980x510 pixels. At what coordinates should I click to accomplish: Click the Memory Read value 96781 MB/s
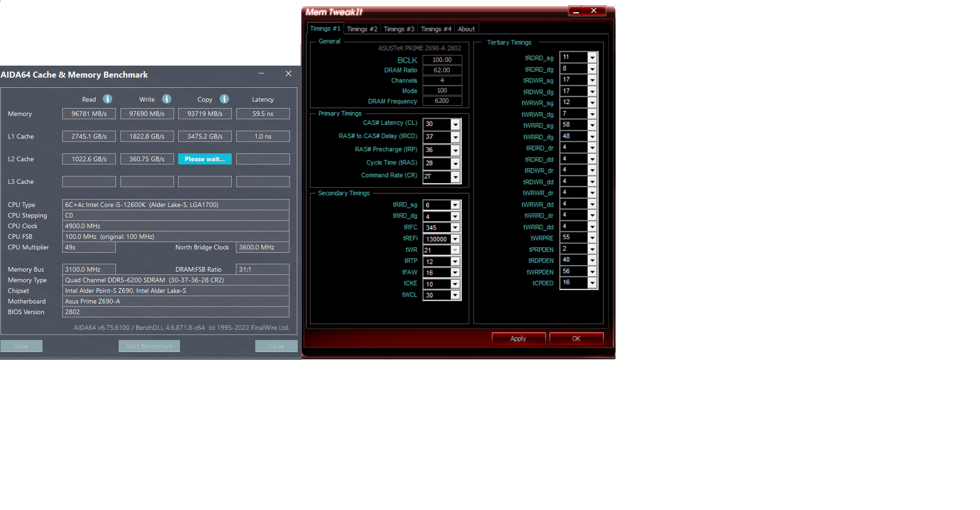coord(89,114)
